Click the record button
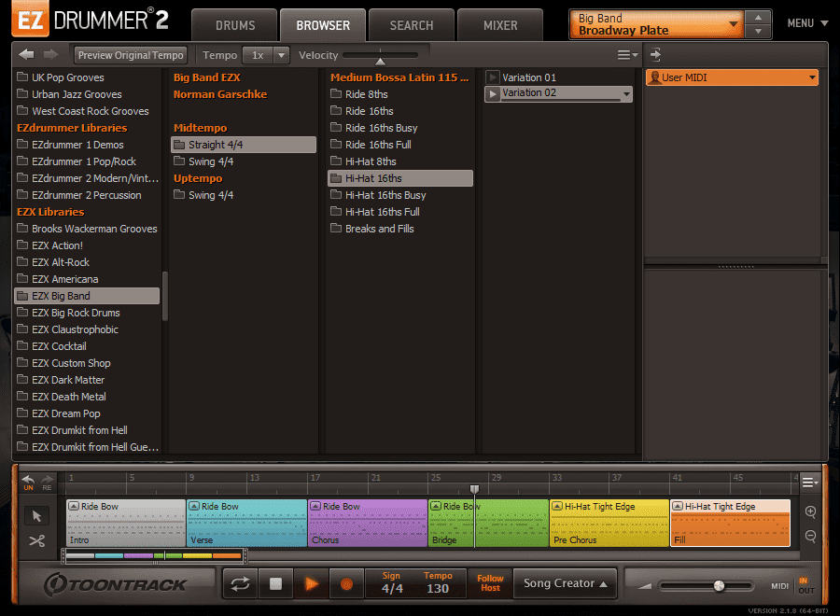 (x=346, y=584)
